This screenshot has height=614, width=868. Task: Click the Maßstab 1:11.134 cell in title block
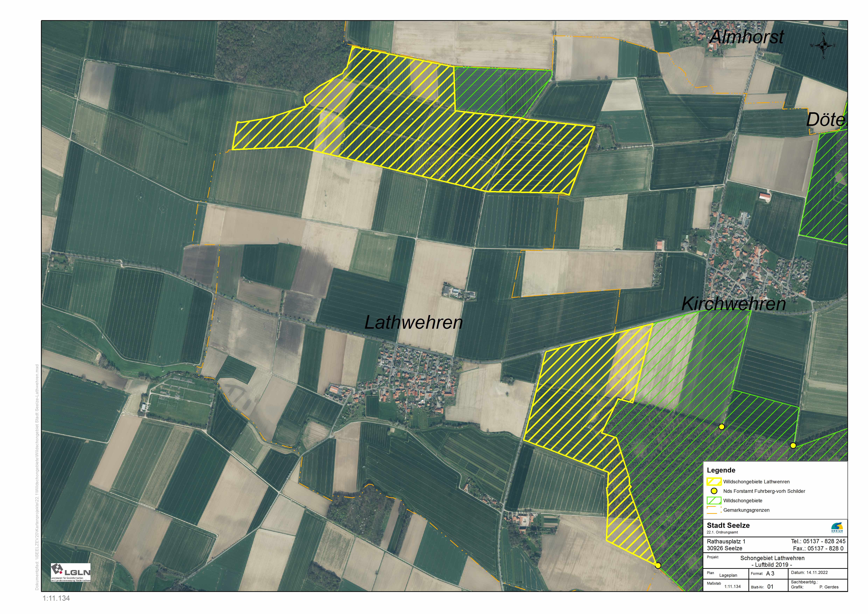tap(732, 586)
